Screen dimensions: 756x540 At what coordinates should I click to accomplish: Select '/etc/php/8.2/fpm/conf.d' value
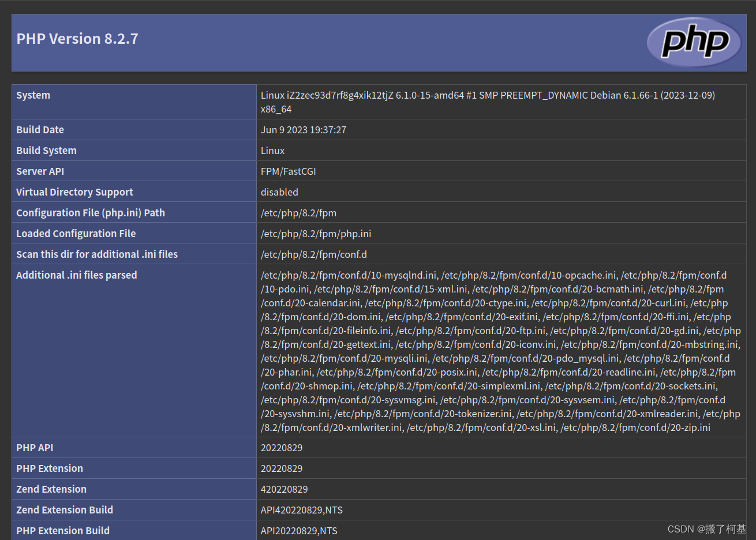(x=313, y=254)
